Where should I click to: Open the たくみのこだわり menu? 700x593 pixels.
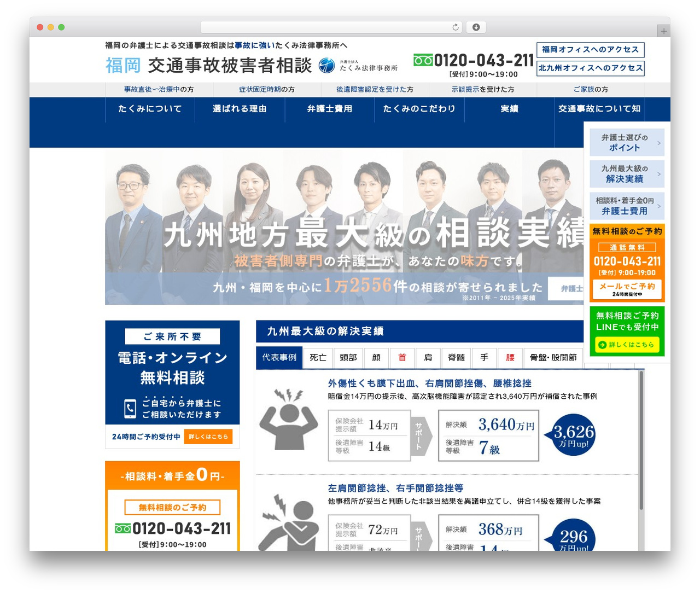tap(419, 109)
